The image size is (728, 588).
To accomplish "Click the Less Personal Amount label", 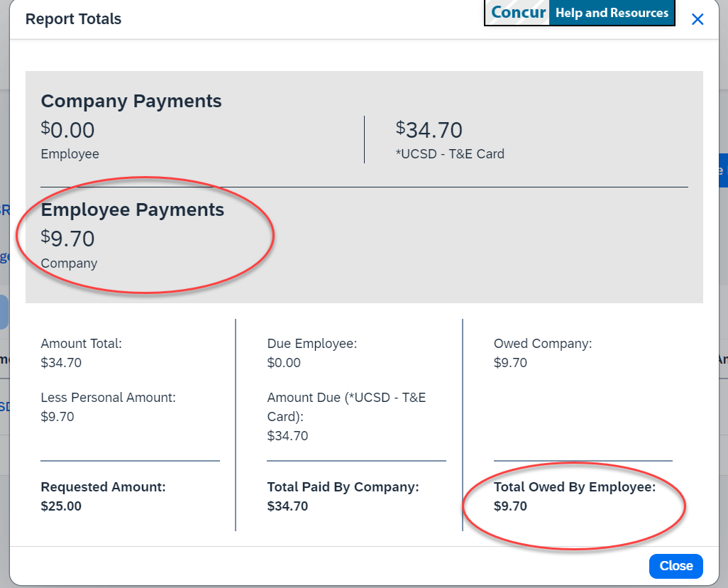I will 108,398.
